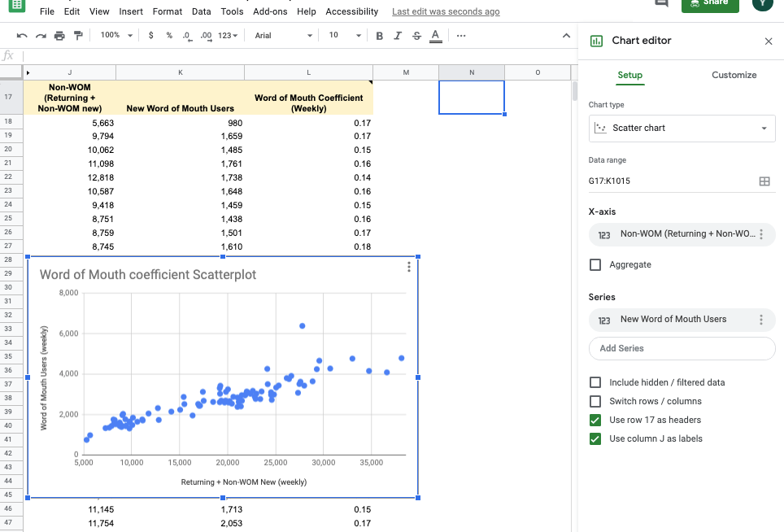Apply Strikethrough formatting

[416, 36]
